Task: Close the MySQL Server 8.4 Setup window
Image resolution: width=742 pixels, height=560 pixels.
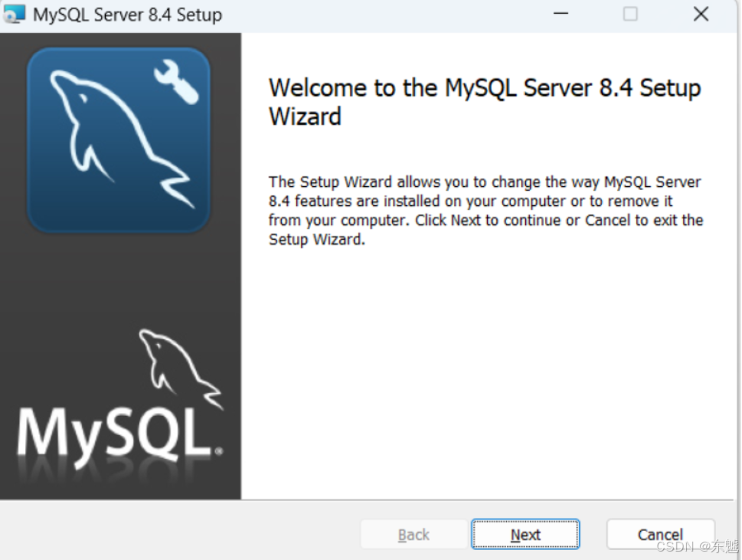Action: (701, 14)
